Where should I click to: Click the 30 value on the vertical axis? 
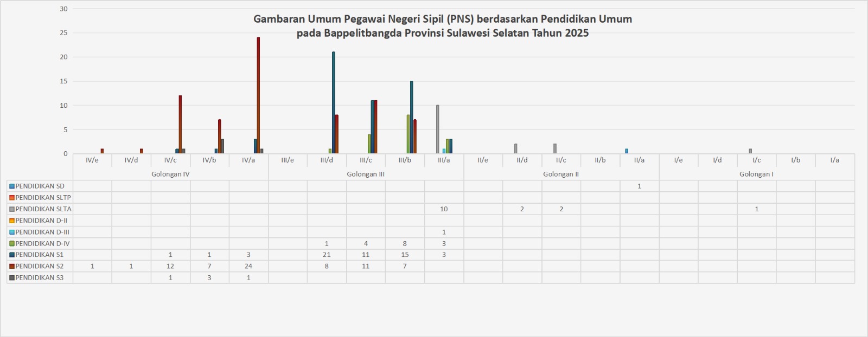[64, 9]
